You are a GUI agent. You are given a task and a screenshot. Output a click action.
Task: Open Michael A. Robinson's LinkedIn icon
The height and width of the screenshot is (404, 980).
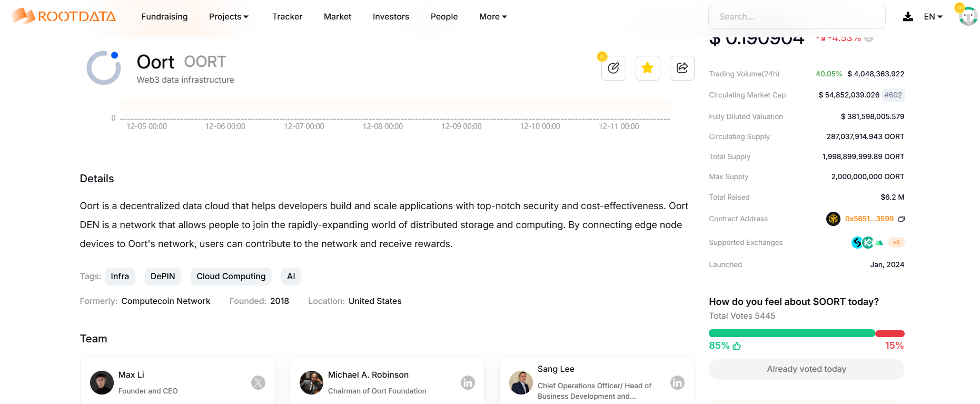(468, 382)
